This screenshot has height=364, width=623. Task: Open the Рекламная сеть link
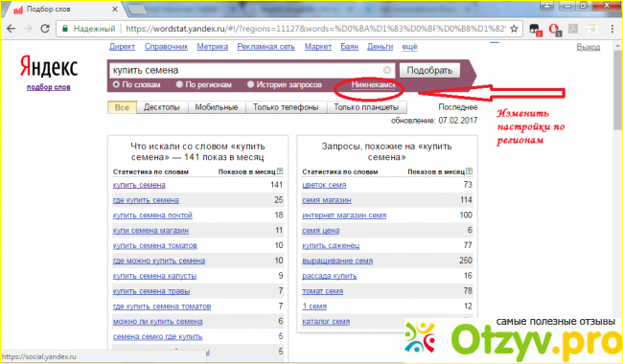coord(266,47)
